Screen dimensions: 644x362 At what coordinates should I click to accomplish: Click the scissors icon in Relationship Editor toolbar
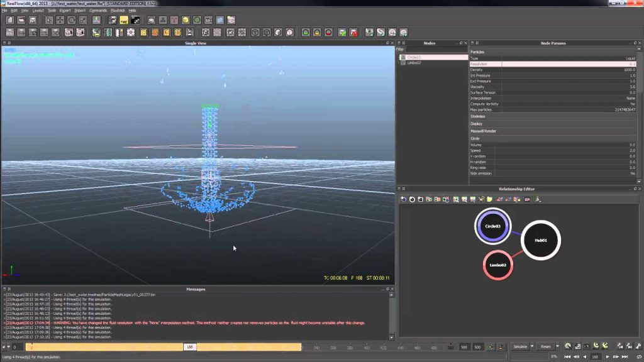pos(481,199)
